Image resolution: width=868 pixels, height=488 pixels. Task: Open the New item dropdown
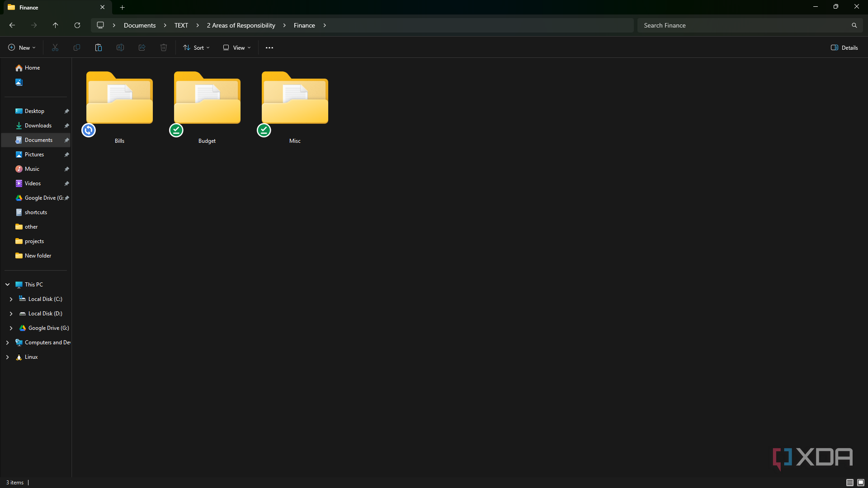[x=22, y=47]
